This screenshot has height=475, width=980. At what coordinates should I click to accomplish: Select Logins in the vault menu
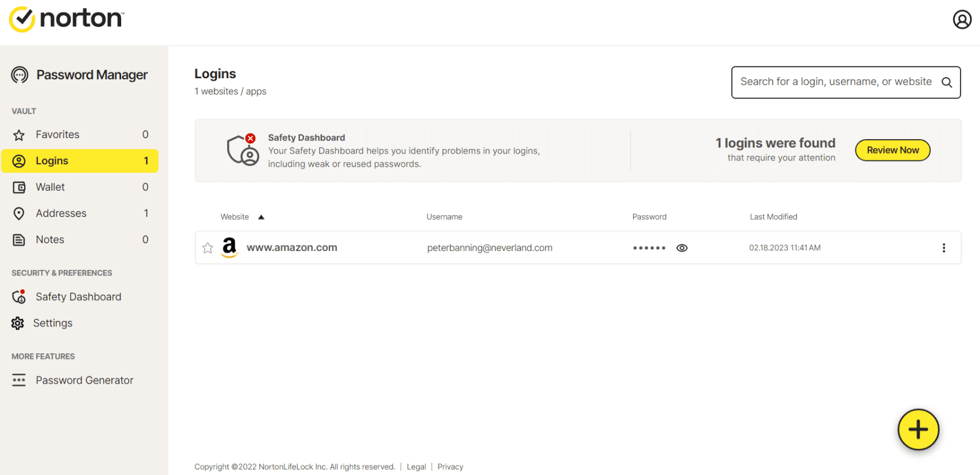[x=80, y=161]
